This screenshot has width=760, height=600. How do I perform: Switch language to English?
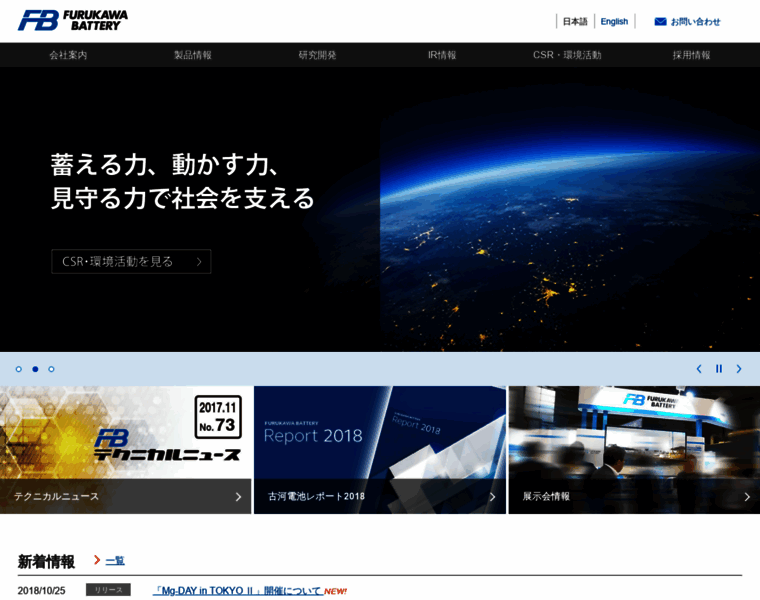coord(614,21)
